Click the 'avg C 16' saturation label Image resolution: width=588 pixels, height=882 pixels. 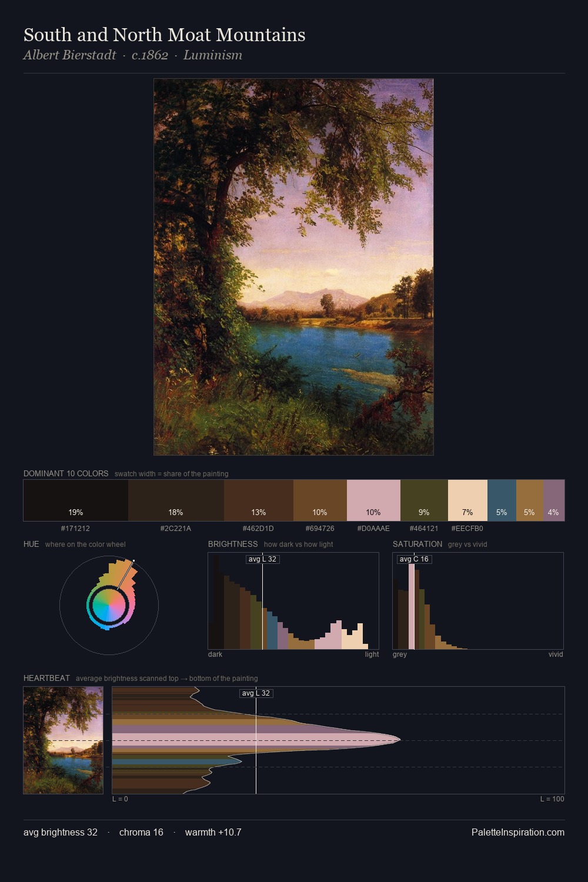(x=414, y=559)
